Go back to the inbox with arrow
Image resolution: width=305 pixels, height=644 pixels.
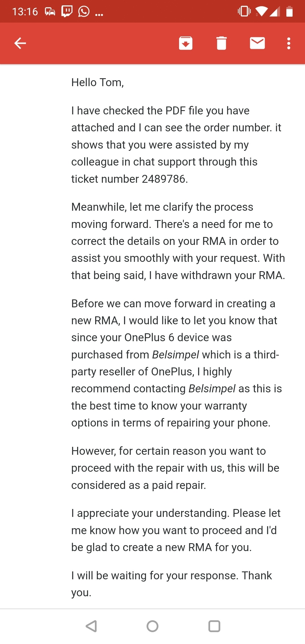click(20, 43)
